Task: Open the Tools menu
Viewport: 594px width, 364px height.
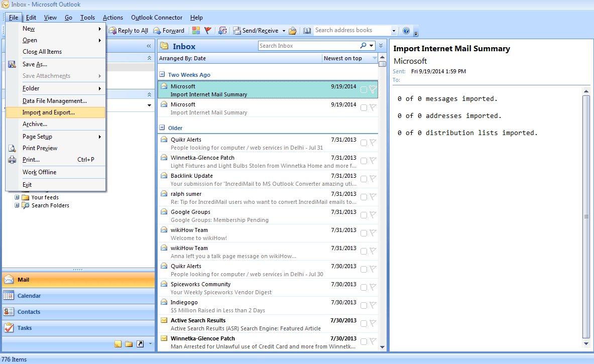Action: click(x=87, y=18)
